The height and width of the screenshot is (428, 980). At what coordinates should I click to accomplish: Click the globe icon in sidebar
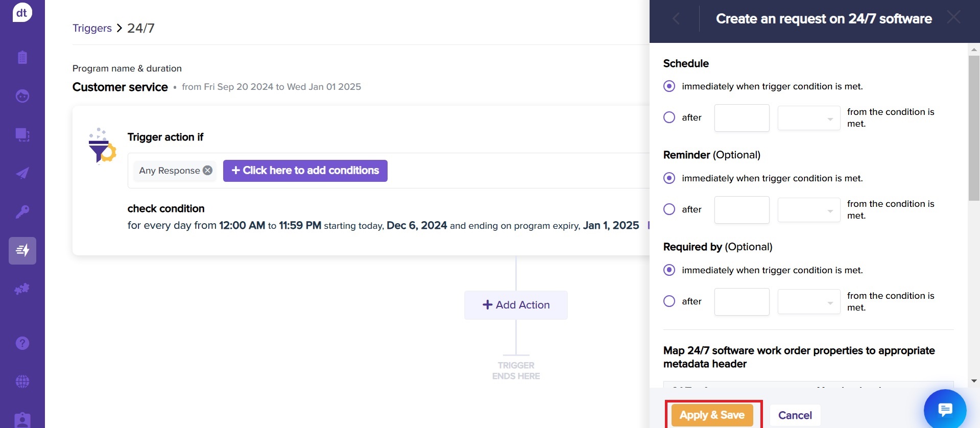(x=22, y=382)
